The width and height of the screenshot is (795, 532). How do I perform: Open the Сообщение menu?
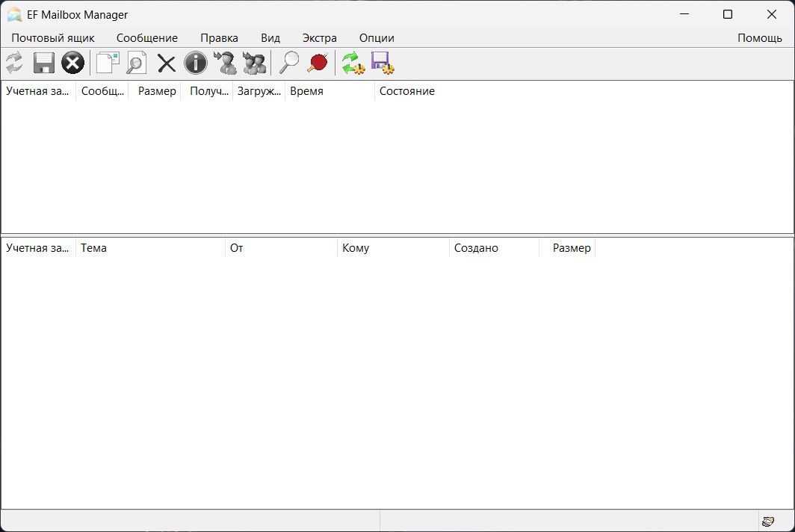click(x=147, y=38)
